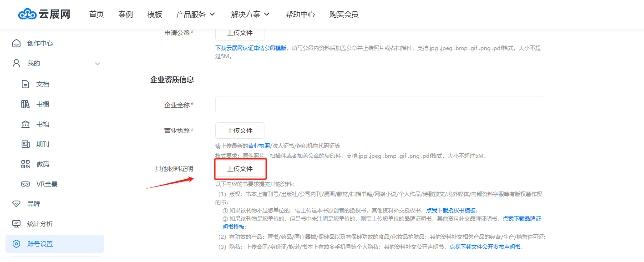The width and height of the screenshot is (644, 262).
Task: Select the VR全景 headset icon
Action: tap(25, 184)
